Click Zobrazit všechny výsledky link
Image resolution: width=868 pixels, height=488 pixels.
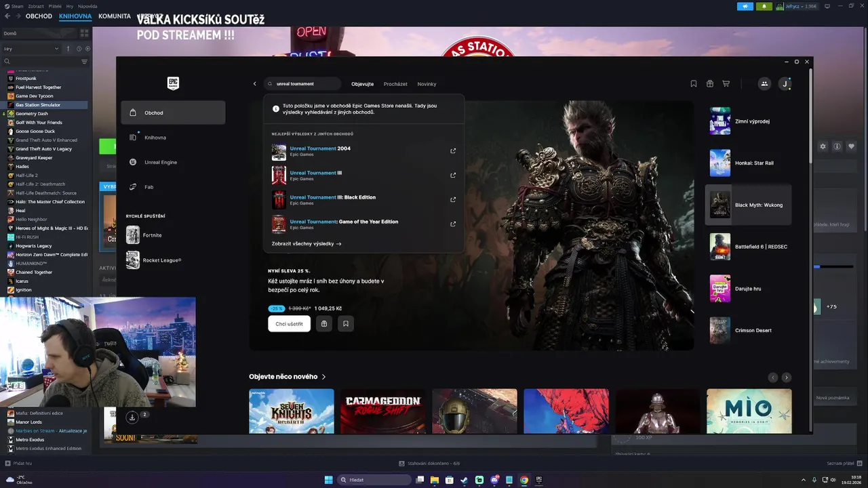(x=307, y=243)
